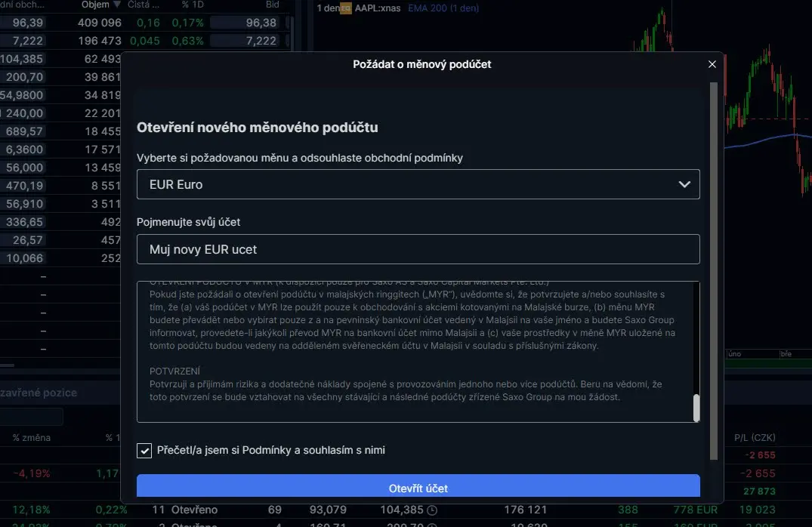Screen dimensions: 812x527
Task: Click the terms text box scrollbar thumb
Action: tap(696, 408)
